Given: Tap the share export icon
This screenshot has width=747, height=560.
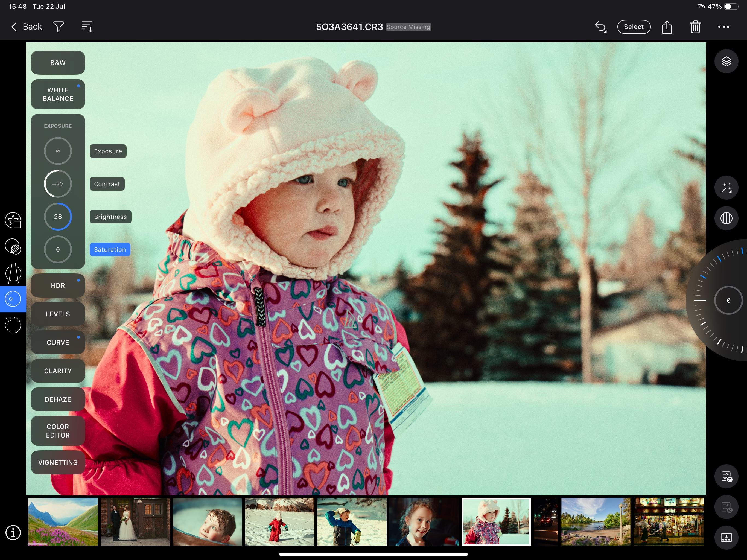Looking at the screenshot, I should (x=667, y=27).
